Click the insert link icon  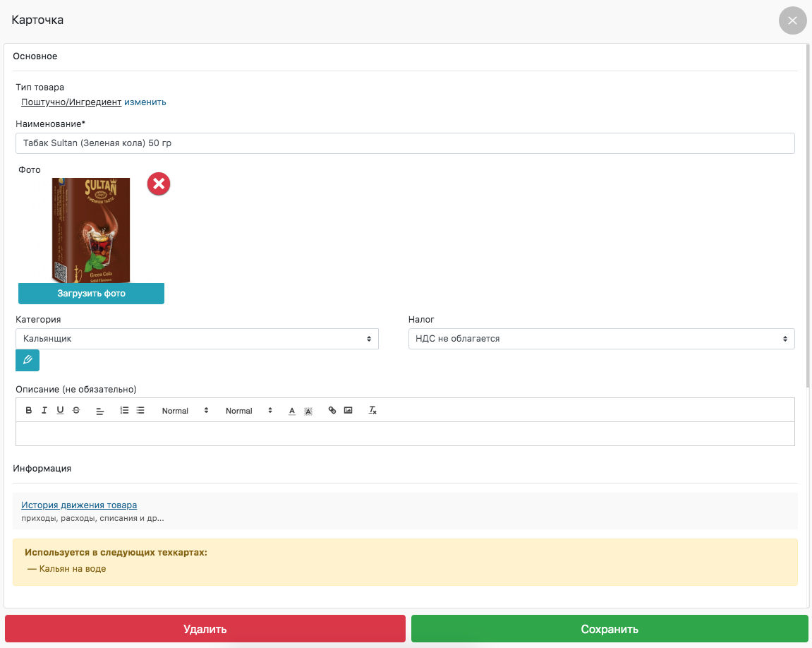pos(332,411)
